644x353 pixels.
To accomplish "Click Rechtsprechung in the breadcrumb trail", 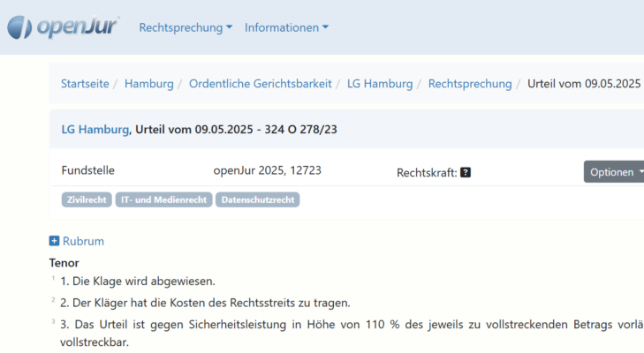I will [470, 84].
